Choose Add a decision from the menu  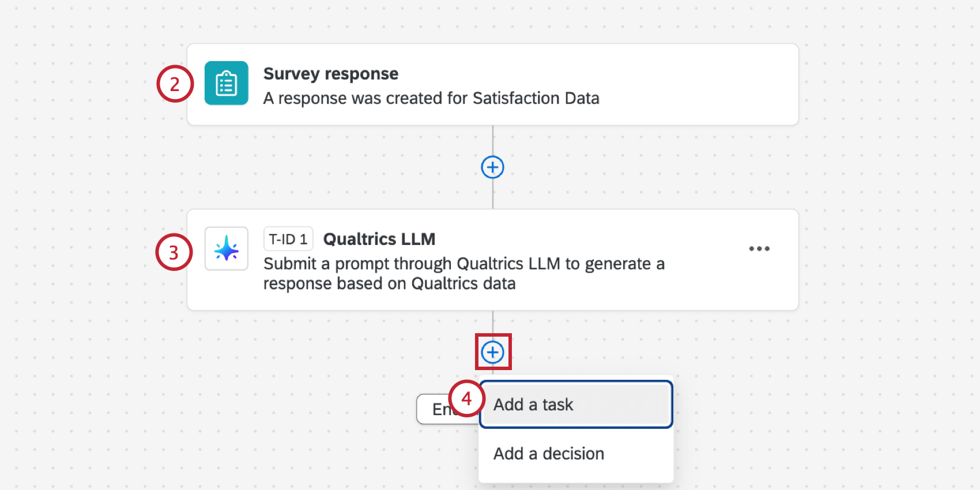(x=548, y=454)
